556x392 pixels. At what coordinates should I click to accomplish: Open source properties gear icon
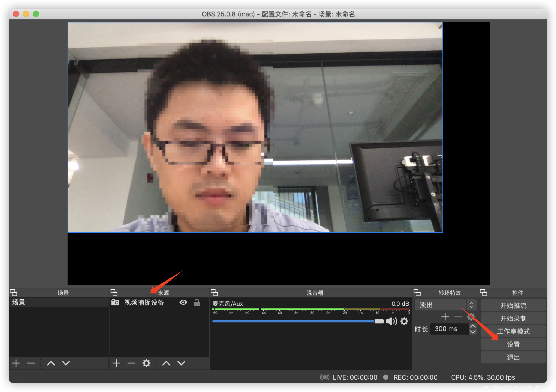coord(146,363)
